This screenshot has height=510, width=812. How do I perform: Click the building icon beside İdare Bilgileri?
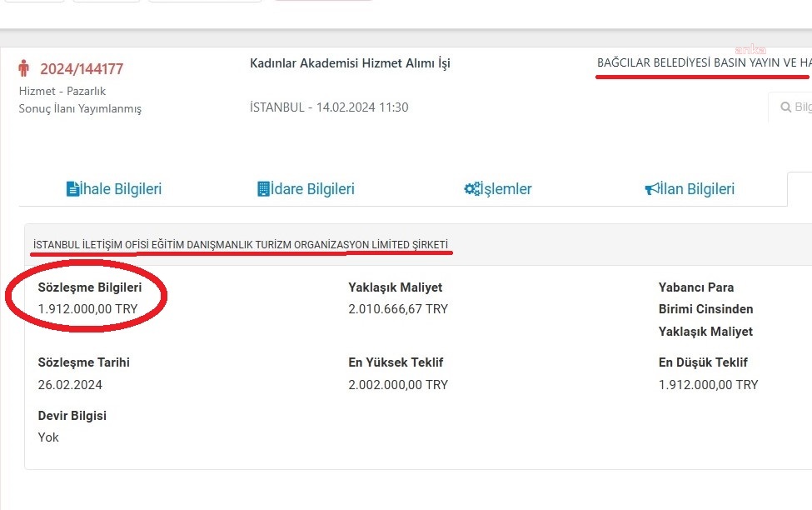tap(263, 188)
